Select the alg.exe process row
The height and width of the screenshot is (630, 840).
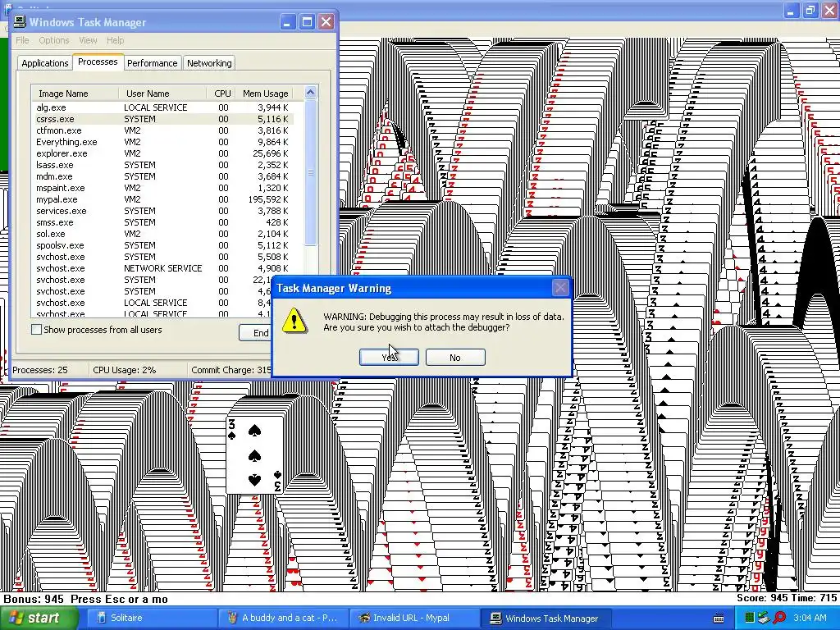(x=162, y=107)
